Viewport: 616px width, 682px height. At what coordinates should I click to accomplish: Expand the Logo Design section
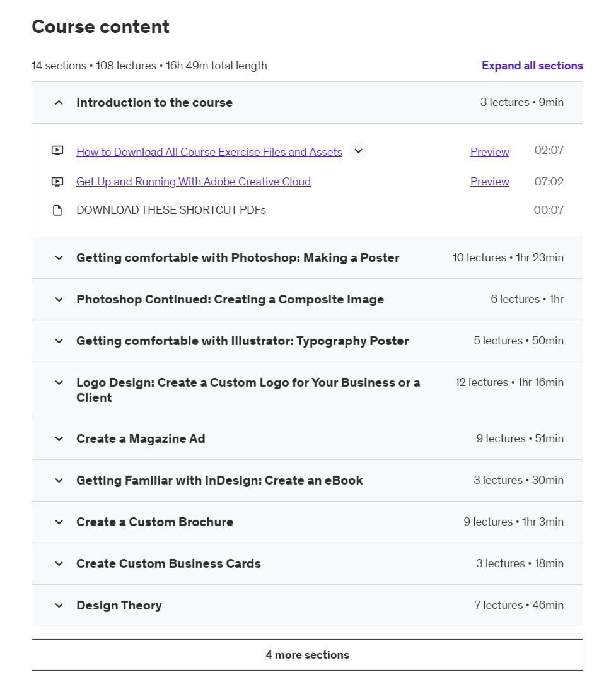pyautogui.click(x=59, y=383)
